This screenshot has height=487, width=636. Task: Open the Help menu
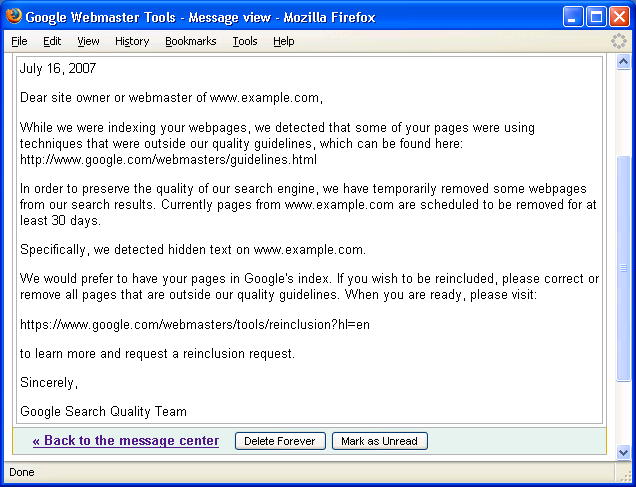[x=284, y=41]
